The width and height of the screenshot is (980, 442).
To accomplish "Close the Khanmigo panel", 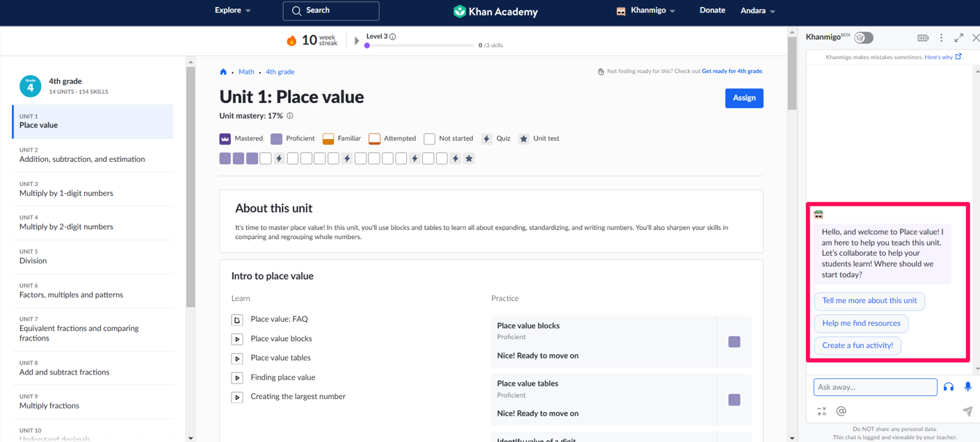I will coord(975,38).
